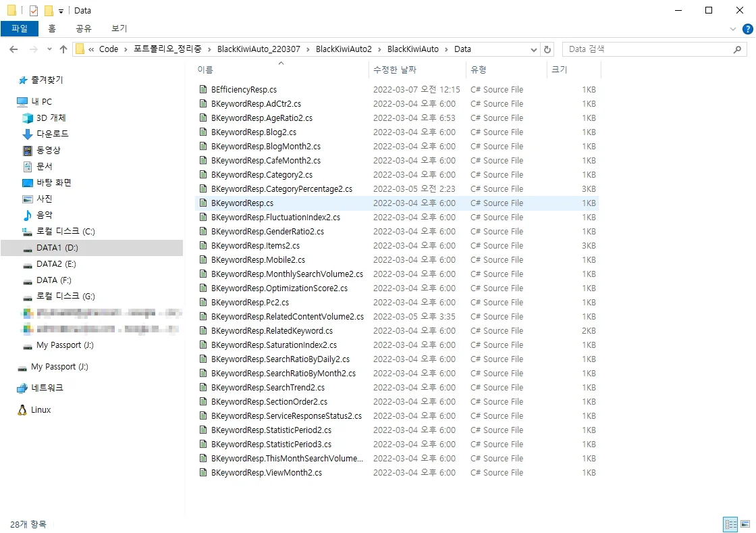Open the 보기 ribbon tab
756x533 pixels.
tap(119, 28)
